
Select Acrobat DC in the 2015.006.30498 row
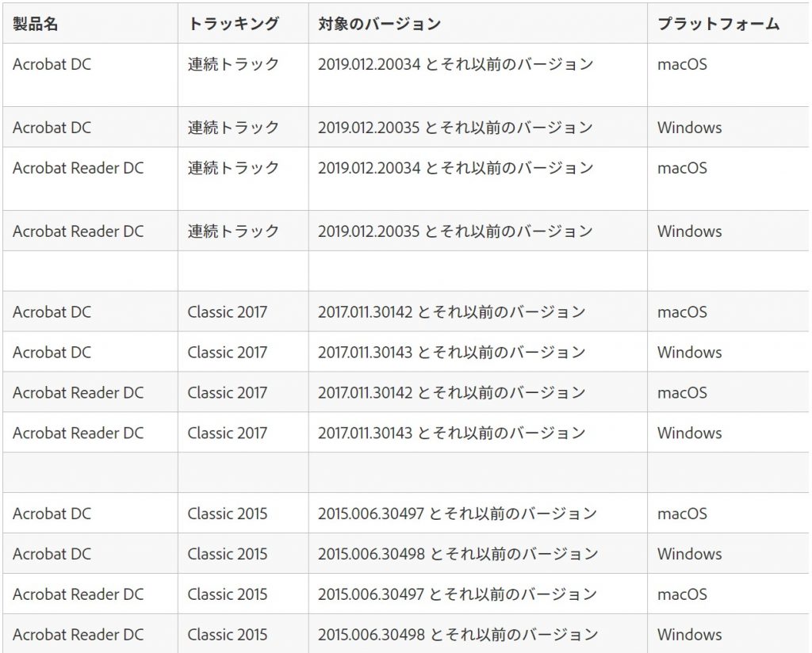[52, 554]
